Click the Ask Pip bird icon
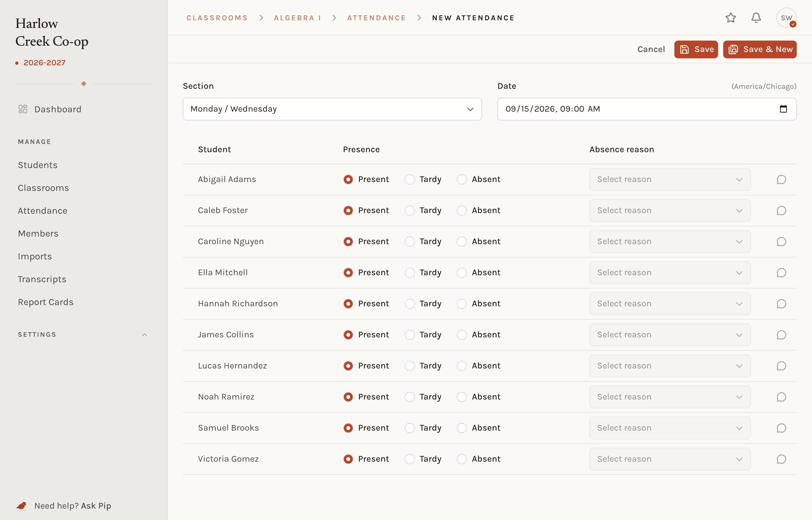 [x=22, y=505]
